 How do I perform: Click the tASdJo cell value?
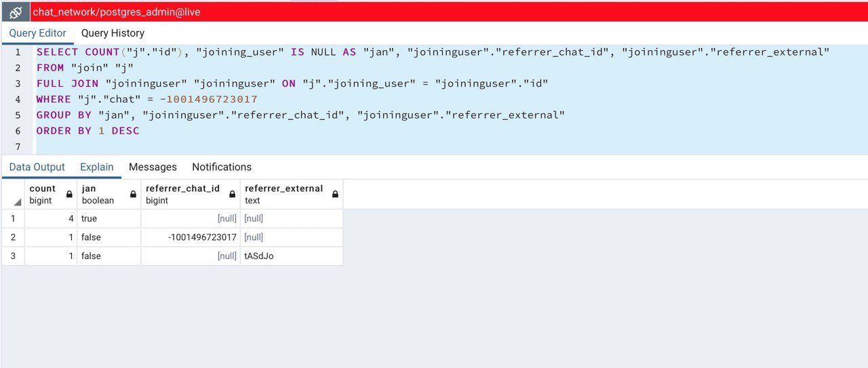pos(259,256)
